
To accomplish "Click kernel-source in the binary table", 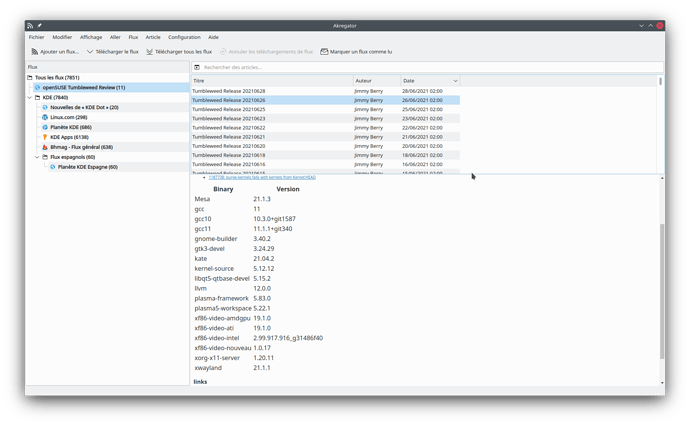I will point(214,269).
